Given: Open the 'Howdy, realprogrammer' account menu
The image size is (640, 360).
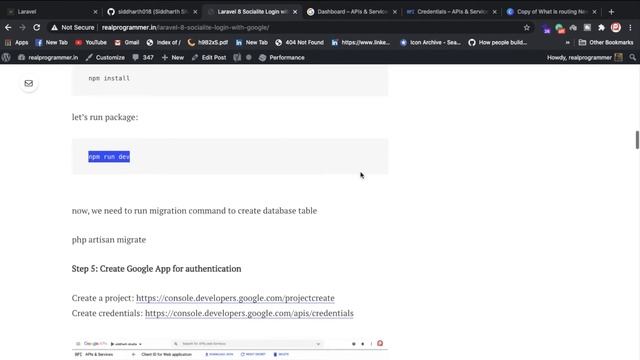Looking at the screenshot, I should click(584, 58).
